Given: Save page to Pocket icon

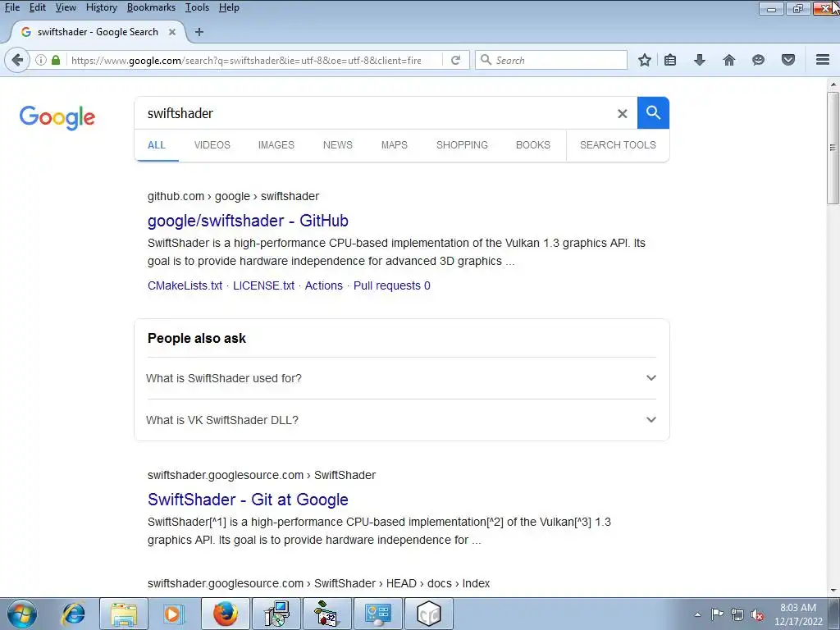Looking at the screenshot, I should tap(788, 60).
